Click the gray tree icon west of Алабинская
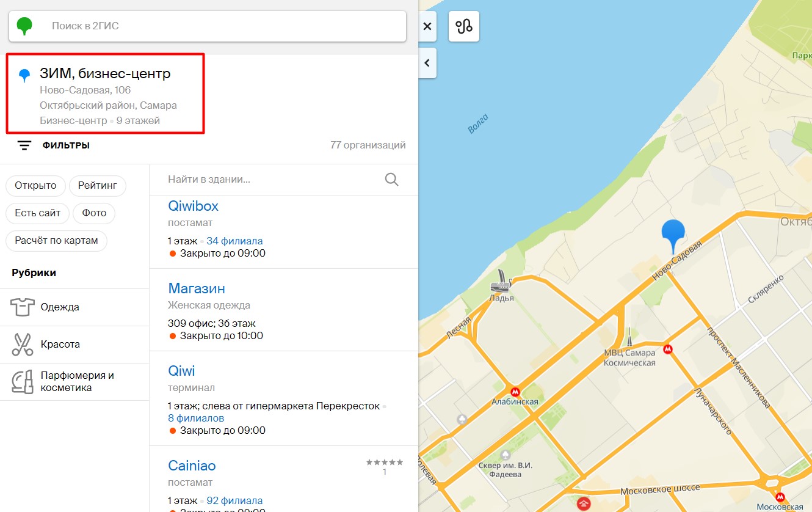The image size is (812, 512). (462, 419)
